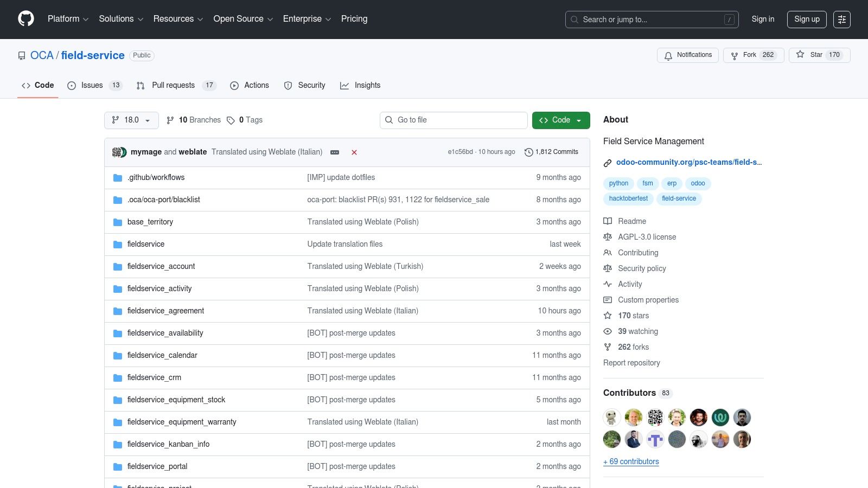This screenshot has width=868, height=488.
Task: Fork the field-service repository
Action: click(753, 55)
